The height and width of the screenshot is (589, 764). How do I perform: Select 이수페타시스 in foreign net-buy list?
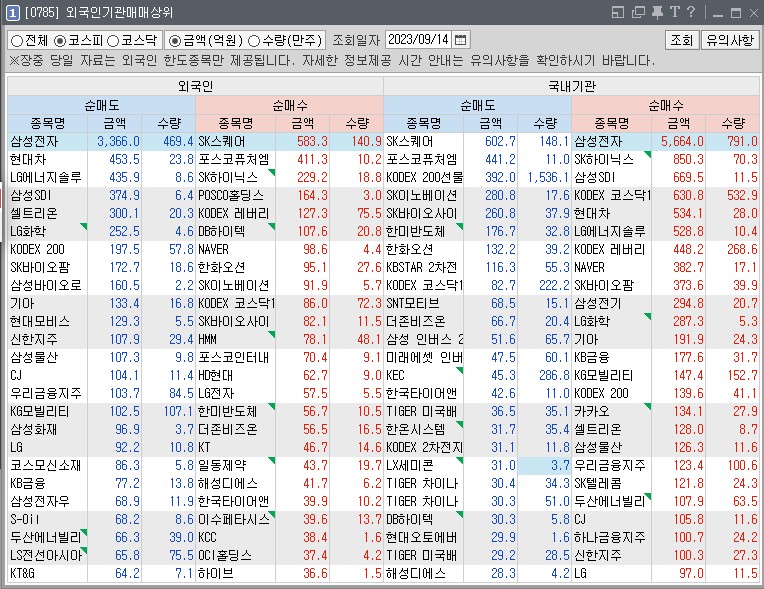234,519
